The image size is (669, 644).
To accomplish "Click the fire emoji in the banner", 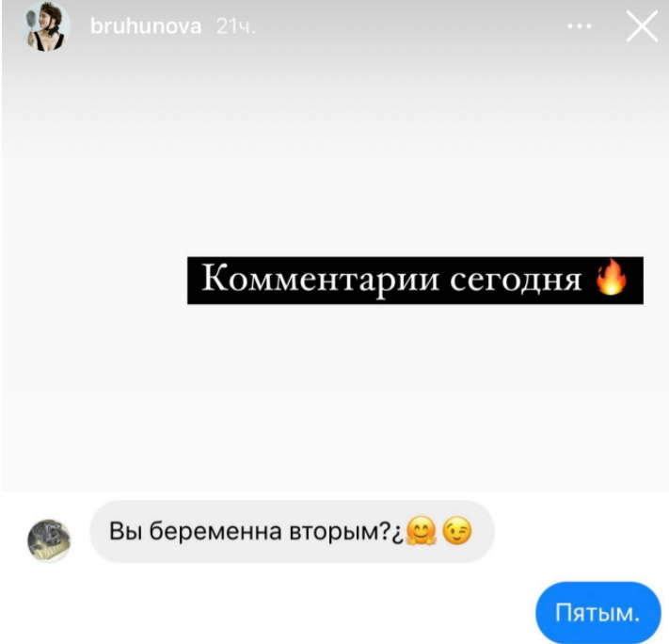I will (612, 278).
